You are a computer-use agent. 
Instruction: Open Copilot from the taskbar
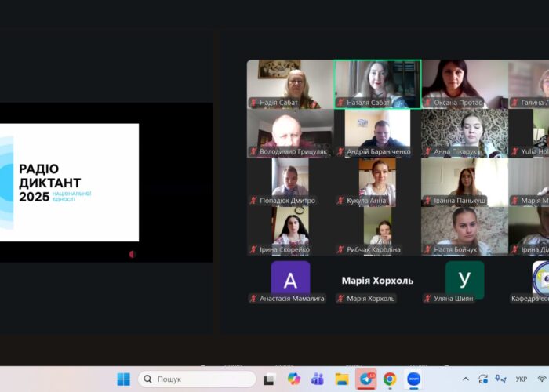tap(293, 379)
